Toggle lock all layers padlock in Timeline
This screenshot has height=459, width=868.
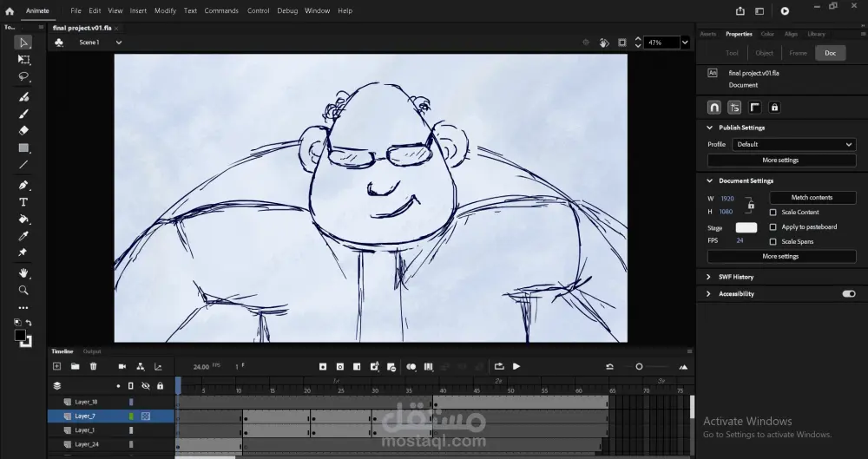(x=160, y=386)
